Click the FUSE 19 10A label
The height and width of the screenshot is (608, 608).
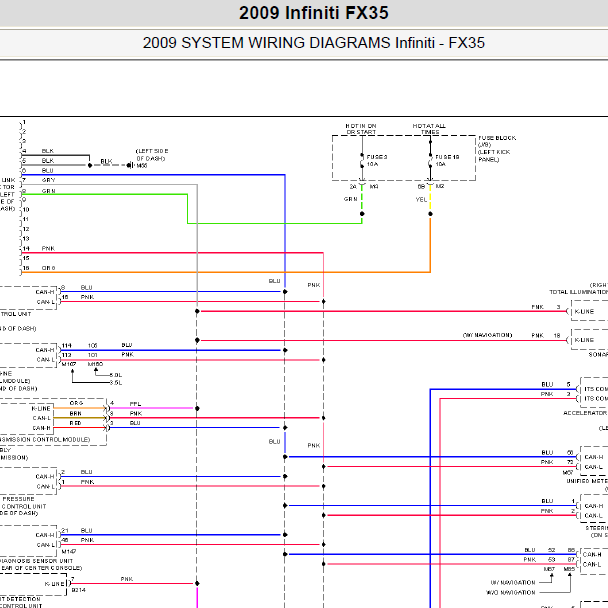(x=447, y=161)
